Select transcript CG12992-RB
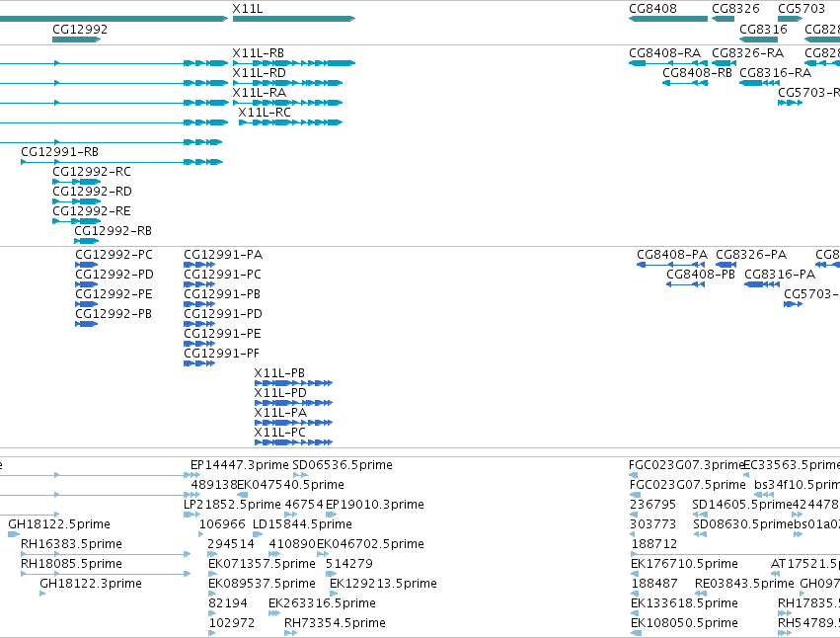This screenshot has height=638, width=840. tap(86, 241)
